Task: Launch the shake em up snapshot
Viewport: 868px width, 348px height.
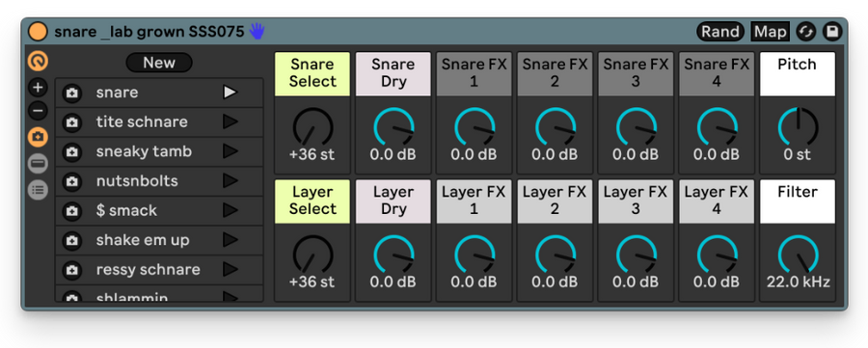Action: pos(231,240)
